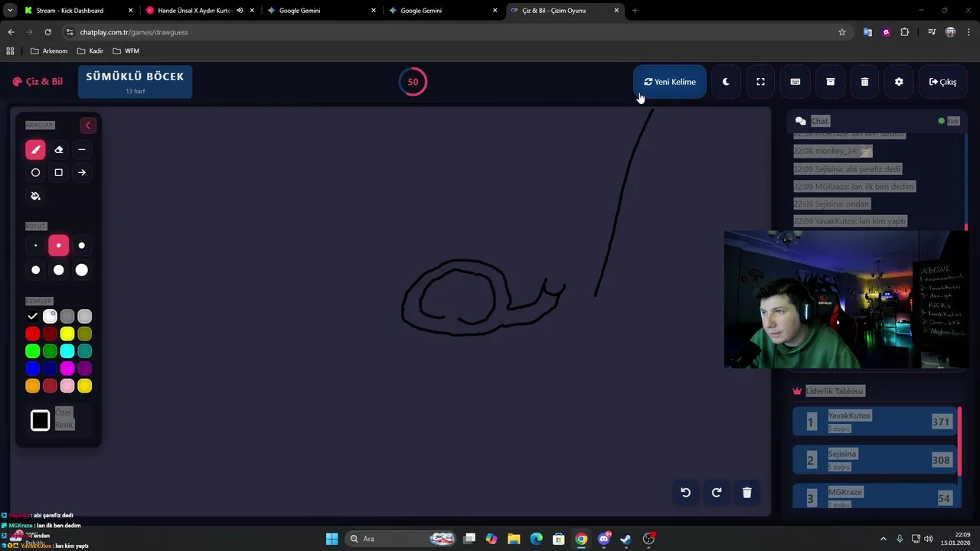Select the highlighted pink brush size
980x551 pixels.
tap(58, 246)
